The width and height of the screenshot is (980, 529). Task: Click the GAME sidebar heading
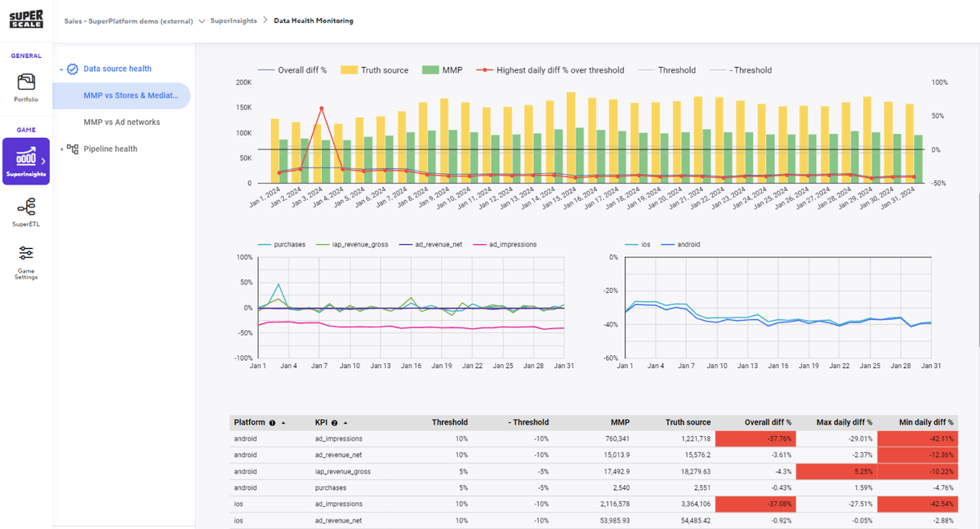pyautogui.click(x=26, y=130)
